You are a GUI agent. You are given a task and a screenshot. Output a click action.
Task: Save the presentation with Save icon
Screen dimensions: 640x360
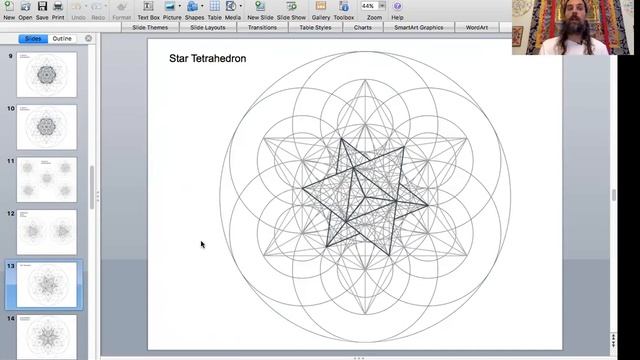[x=42, y=7]
